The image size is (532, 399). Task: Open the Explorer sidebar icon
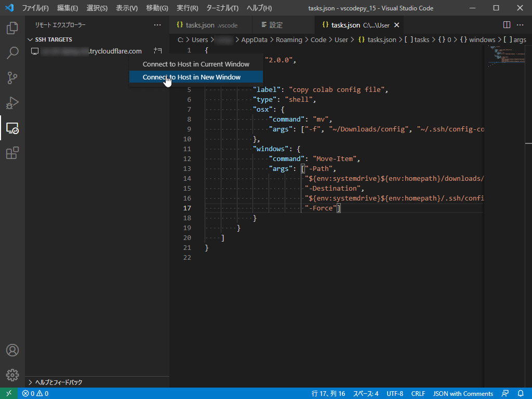pyautogui.click(x=12, y=29)
